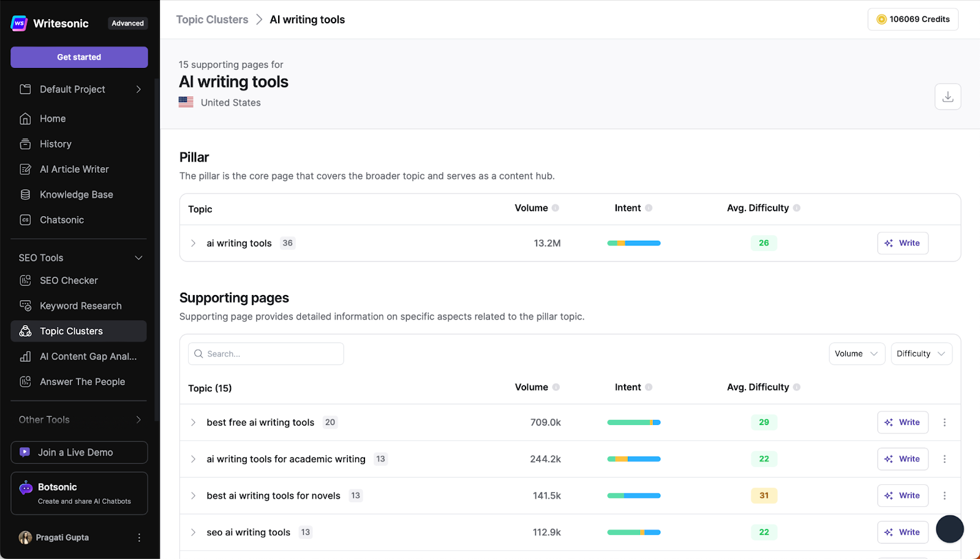Launch the Answer The People tool
The width and height of the screenshot is (980, 559).
(82, 381)
